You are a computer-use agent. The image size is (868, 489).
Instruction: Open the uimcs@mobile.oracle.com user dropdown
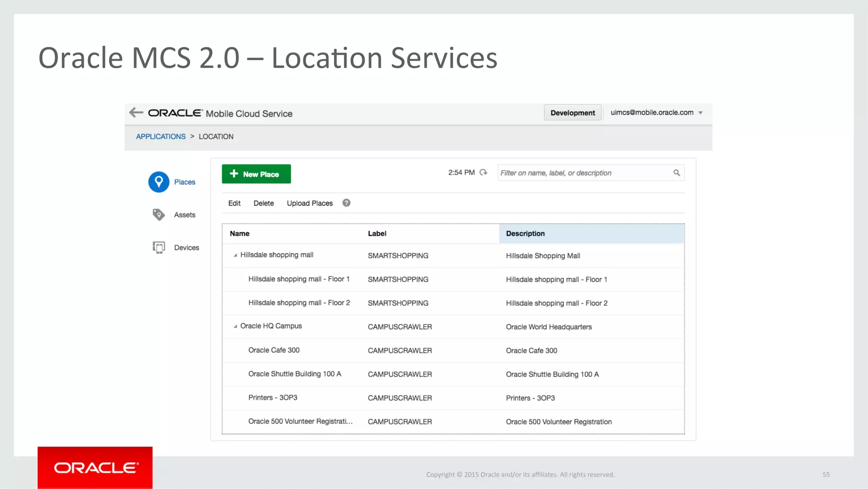click(657, 112)
